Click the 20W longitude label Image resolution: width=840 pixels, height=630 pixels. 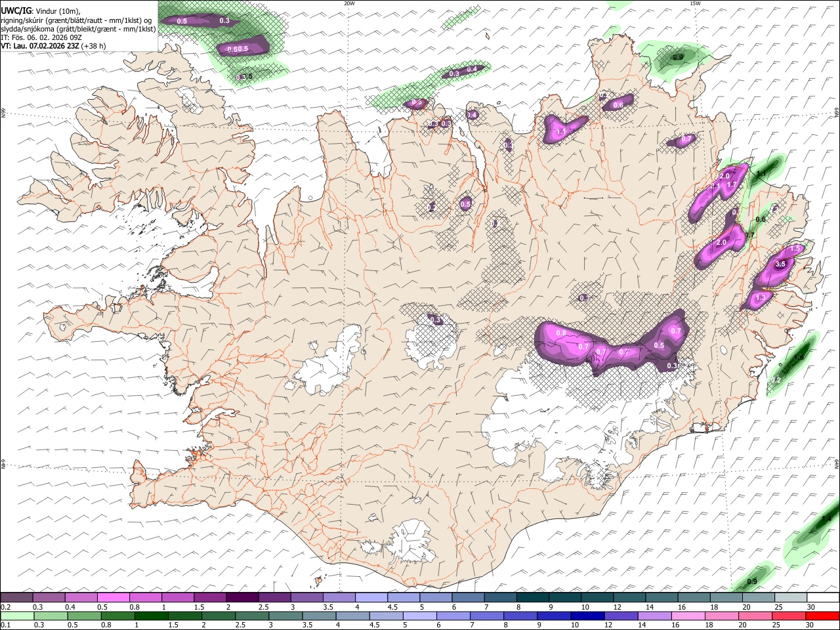pos(349,3)
